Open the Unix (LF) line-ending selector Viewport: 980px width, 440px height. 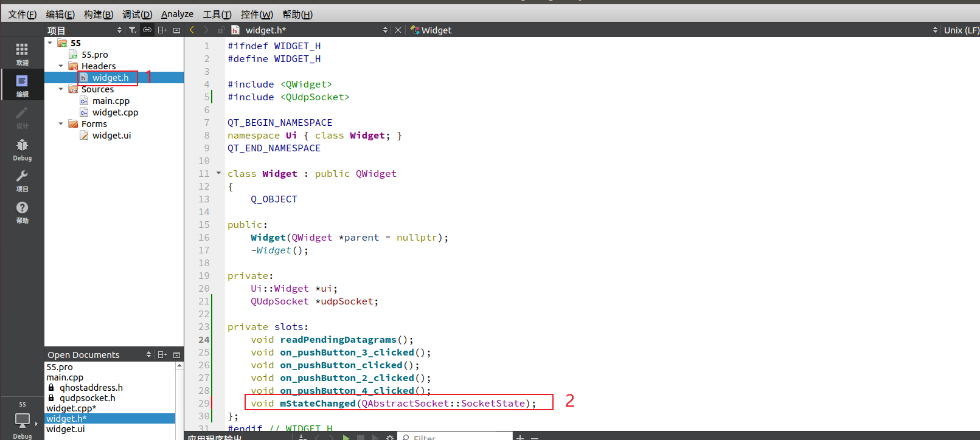[961, 30]
